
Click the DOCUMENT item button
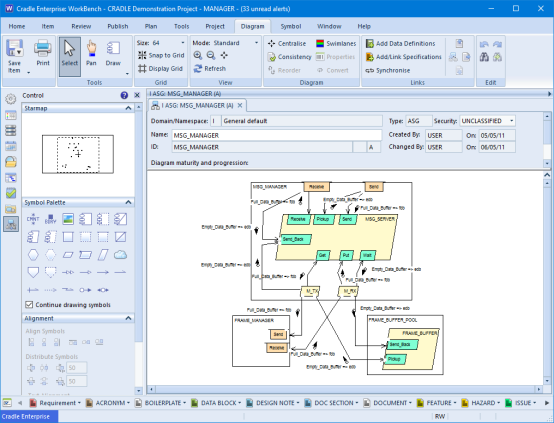(x=388, y=403)
